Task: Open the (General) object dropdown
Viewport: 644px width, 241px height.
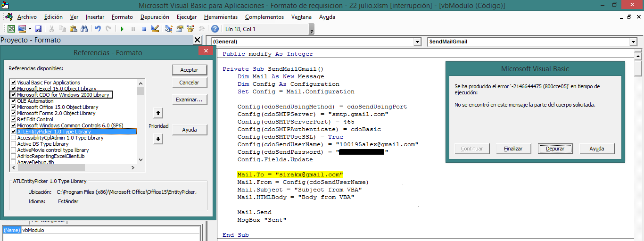Action: (x=417, y=42)
